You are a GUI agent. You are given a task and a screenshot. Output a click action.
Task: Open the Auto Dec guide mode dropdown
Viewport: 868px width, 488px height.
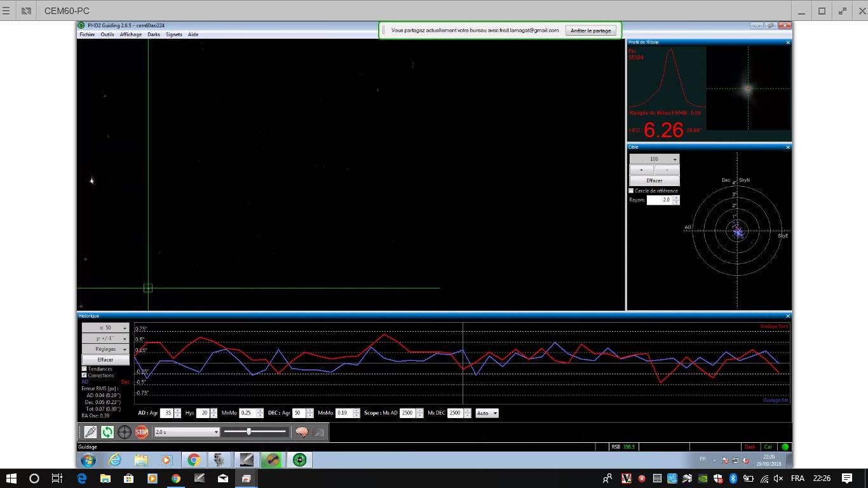pos(487,413)
